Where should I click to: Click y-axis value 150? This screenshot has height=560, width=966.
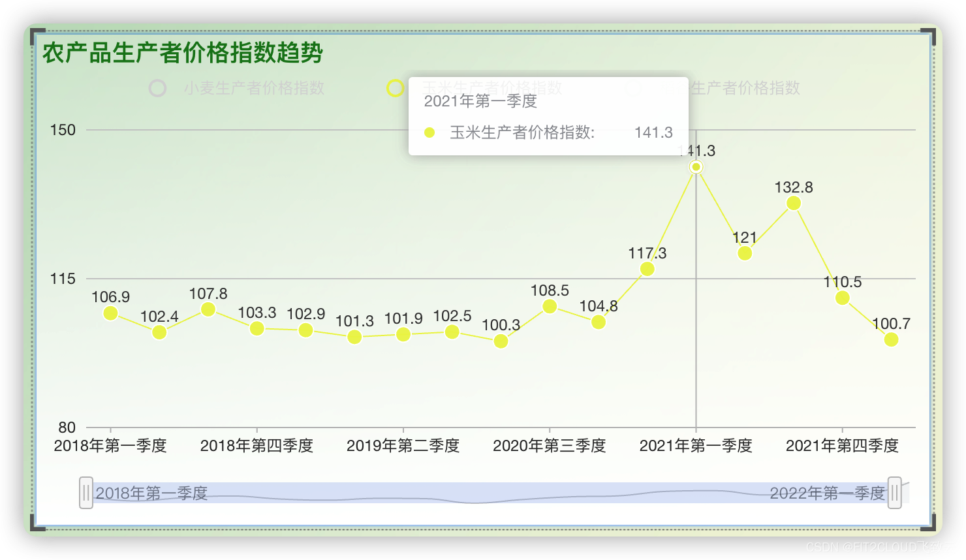pyautogui.click(x=63, y=130)
